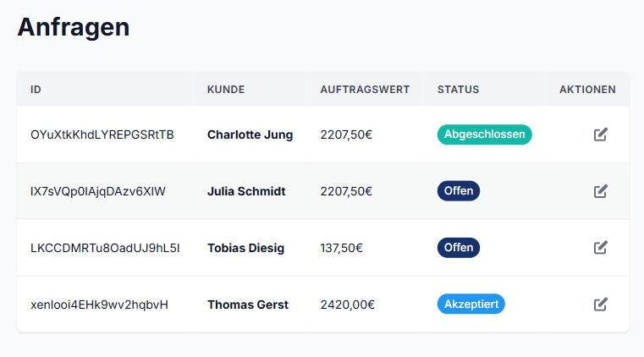Select the 137,50€ order value
Viewport: 644px width, 357px height.
tap(341, 248)
